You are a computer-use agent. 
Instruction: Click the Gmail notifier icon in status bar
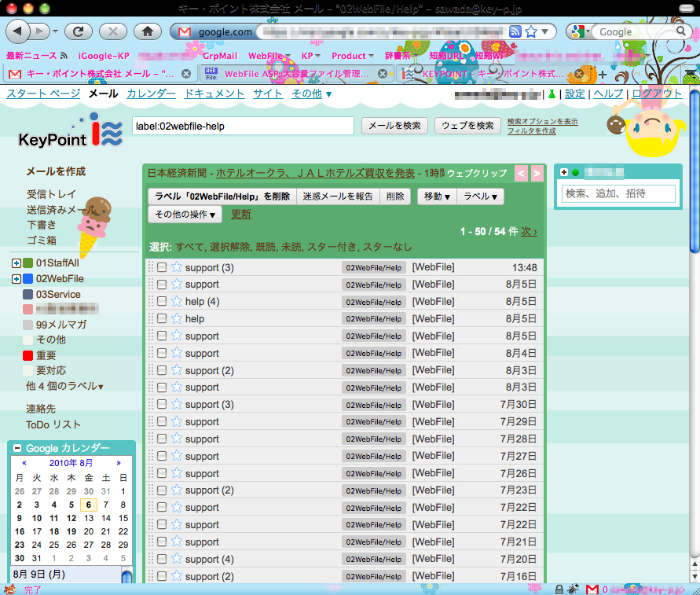pyautogui.click(x=592, y=589)
